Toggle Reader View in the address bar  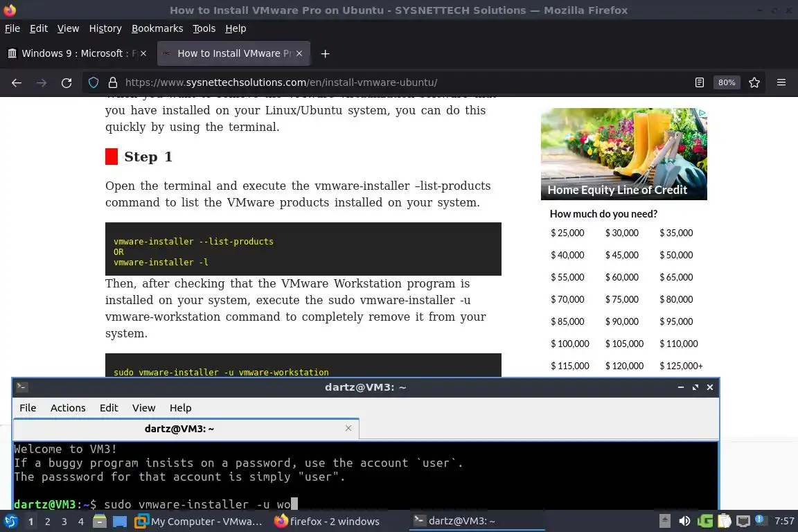pyautogui.click(x=700, y=82)
